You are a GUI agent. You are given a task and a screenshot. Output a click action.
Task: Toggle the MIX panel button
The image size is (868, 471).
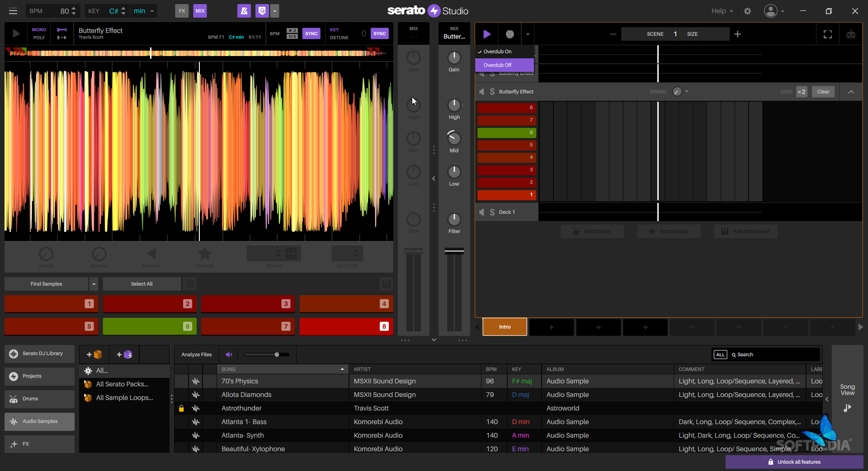[200, 11]
